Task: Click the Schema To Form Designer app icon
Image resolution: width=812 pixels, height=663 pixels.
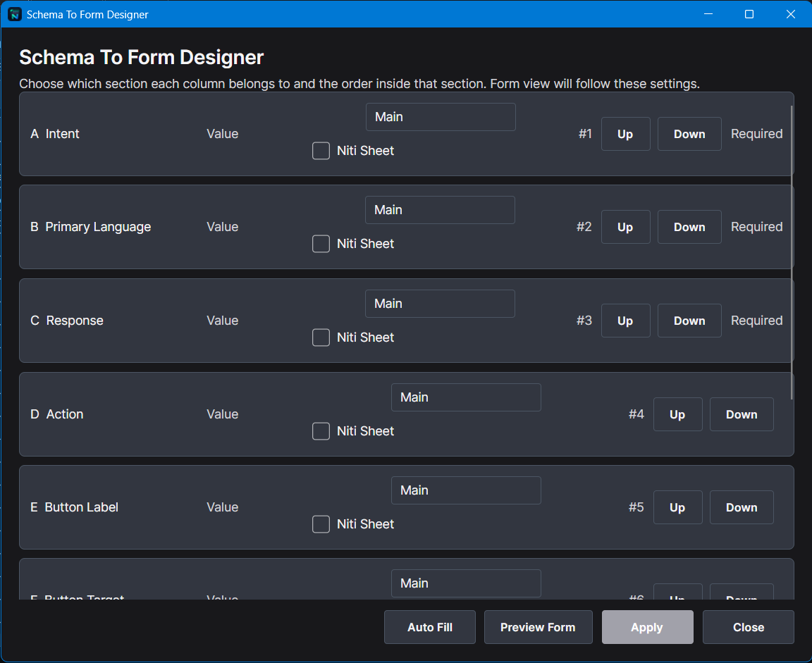Action: [x=15, y=15]
